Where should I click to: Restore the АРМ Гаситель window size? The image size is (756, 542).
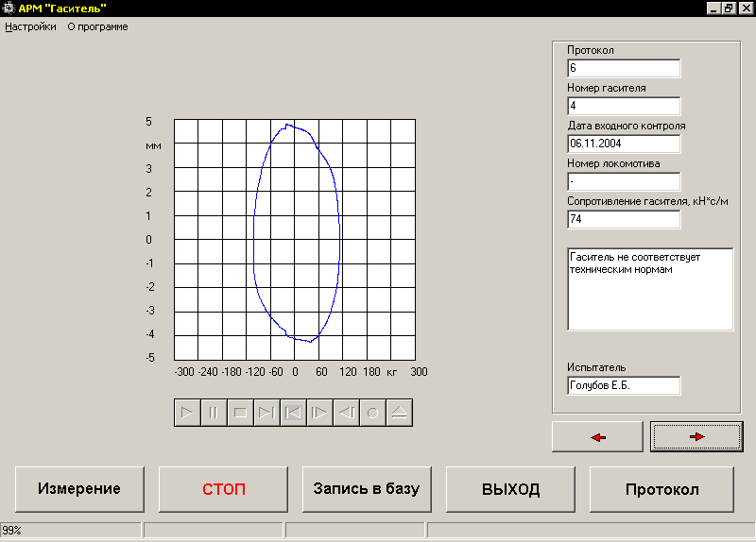(x=729, y=8)
